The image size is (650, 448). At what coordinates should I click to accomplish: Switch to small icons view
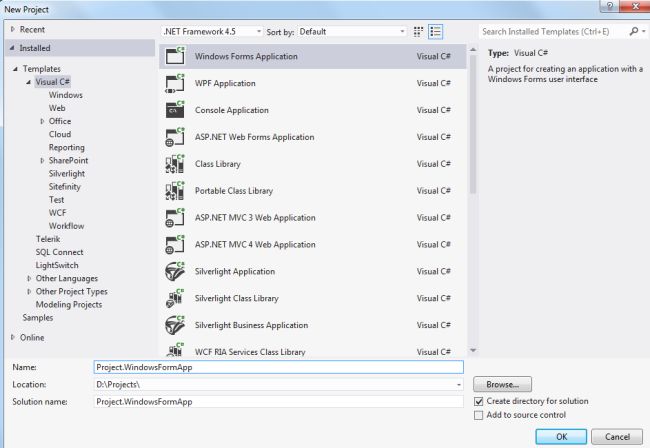[x=418, y=31]
